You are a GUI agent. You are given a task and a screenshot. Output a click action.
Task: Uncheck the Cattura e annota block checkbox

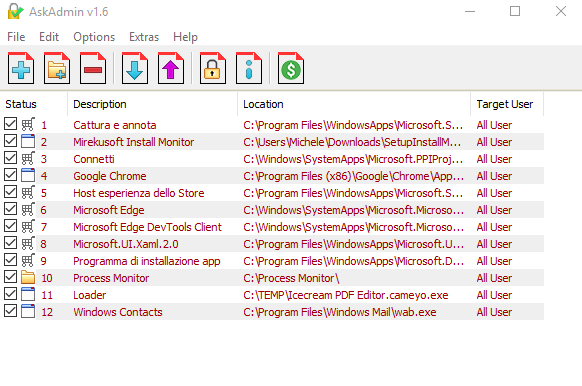[10, 124]
